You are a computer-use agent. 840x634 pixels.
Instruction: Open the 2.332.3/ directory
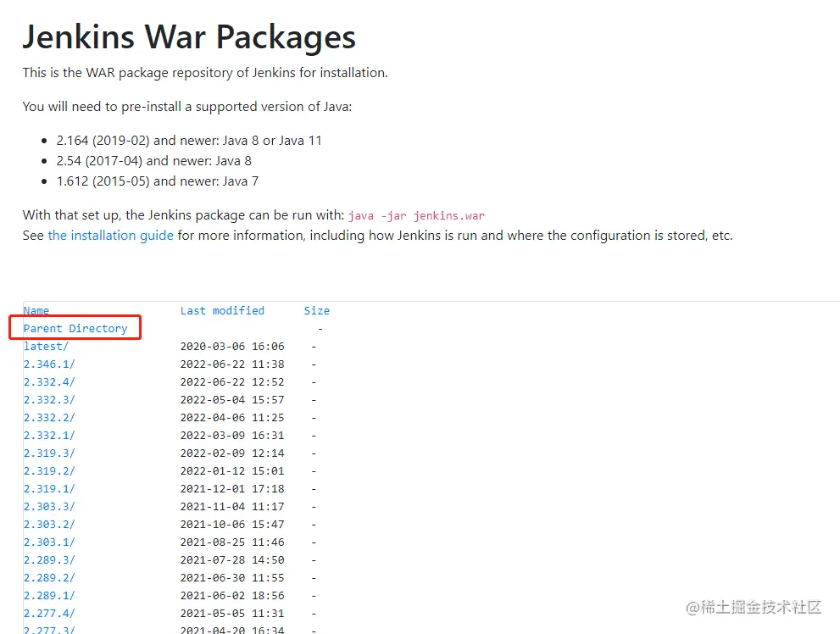point(49,399)
